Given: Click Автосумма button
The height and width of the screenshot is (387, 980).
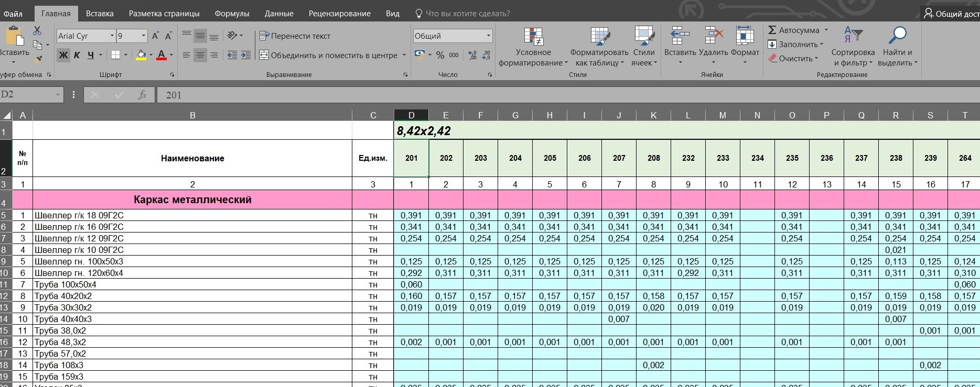Looking at the screenshot, I should pyautogui.click(x=794, y=30).
